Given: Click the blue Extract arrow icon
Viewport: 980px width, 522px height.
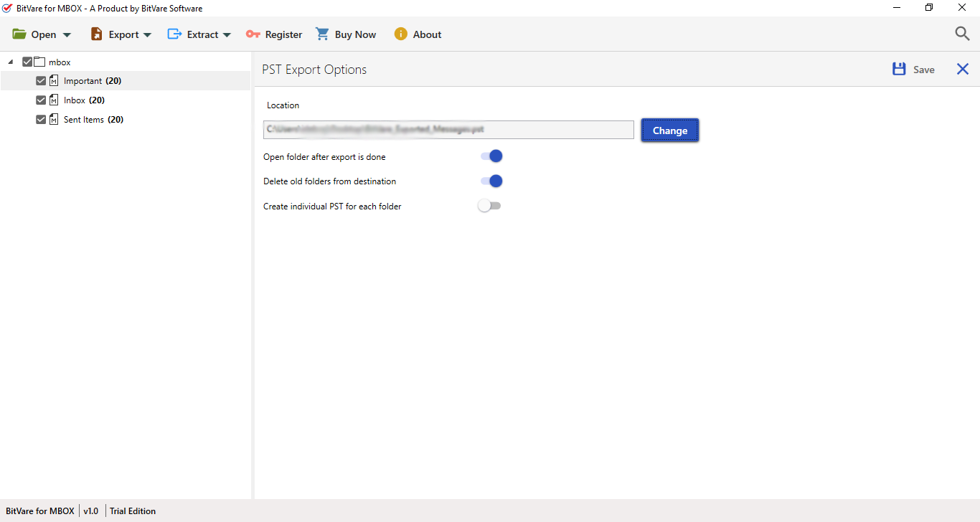Looking at the screenshot, I should click(x=174, y=34).
